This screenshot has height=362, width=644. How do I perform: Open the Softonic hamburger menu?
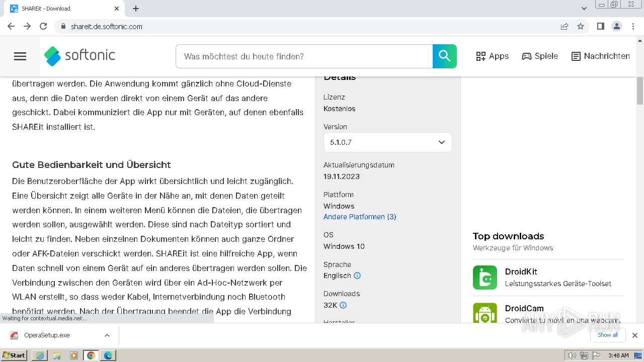(x=20, y=56)
